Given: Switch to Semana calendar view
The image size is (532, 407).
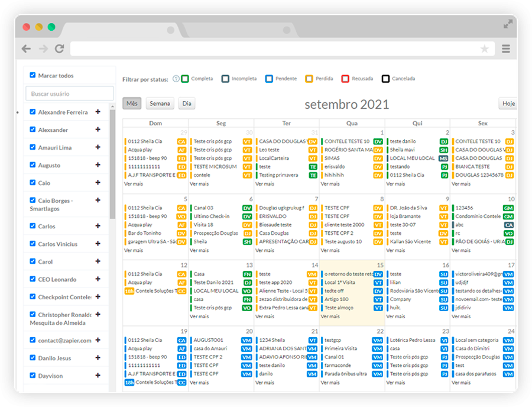Looking at the screenshot, I should (x=160, y=103).
